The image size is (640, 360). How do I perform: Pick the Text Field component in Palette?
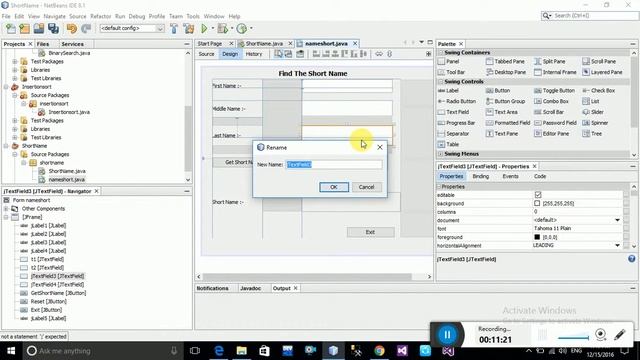(x=453, y=112)
